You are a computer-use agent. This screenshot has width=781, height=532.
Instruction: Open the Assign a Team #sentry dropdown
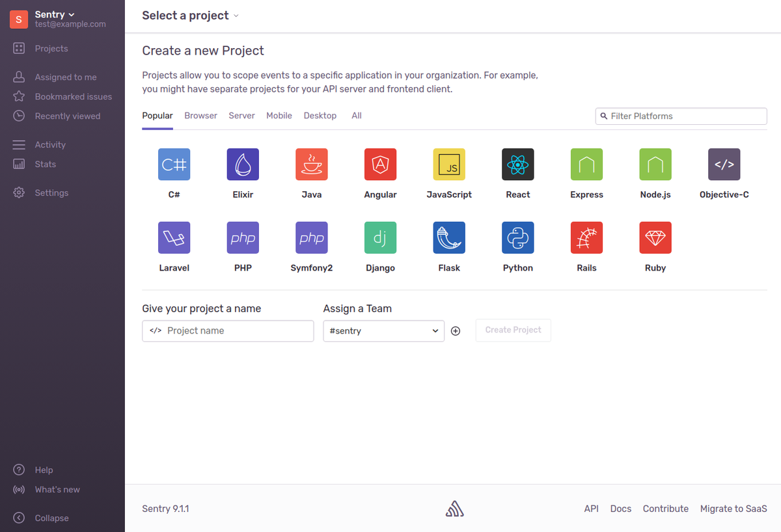[384, 330]
